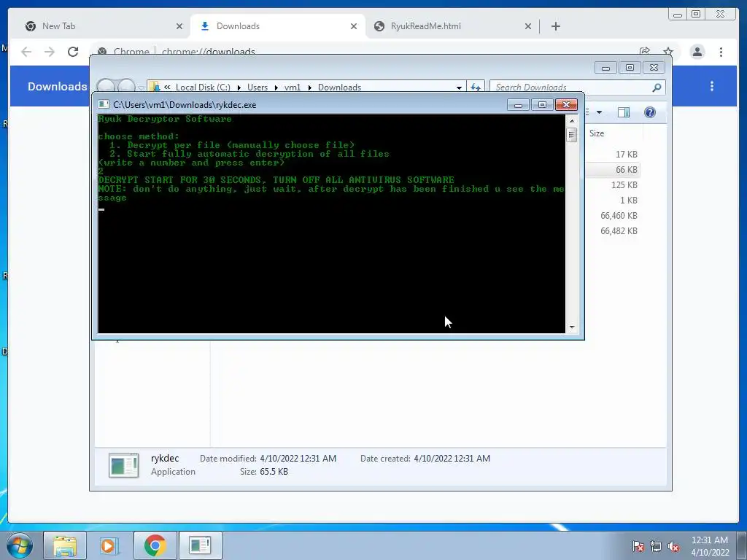747x560 pixels.
Task: Close the Downloads tab in Chrome
Action: point(354,27)
